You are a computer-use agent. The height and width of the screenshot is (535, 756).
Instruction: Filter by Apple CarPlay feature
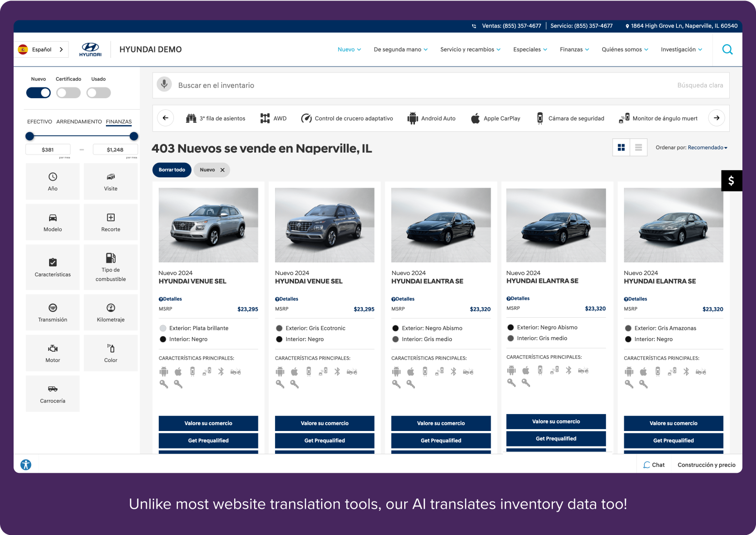coord(496,118)
